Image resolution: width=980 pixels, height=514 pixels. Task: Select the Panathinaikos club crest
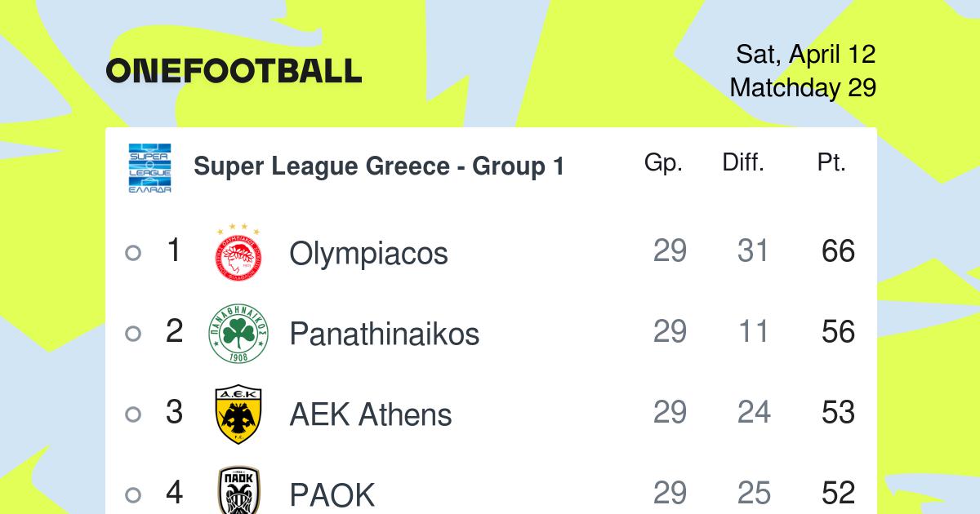pos(238,333)
